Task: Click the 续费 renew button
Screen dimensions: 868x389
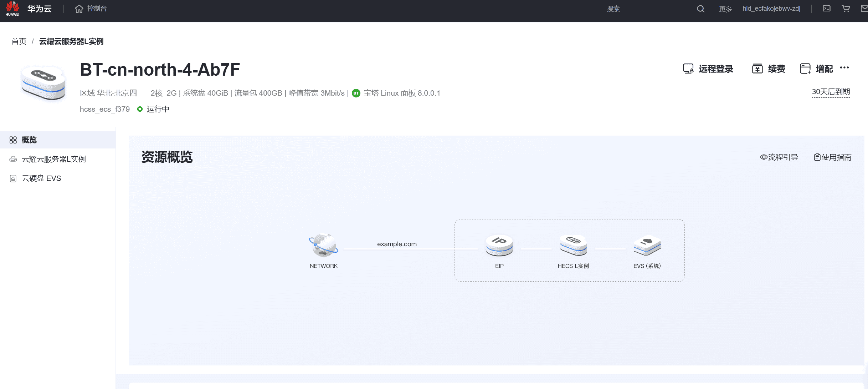Action: click(x=769, y=69)
